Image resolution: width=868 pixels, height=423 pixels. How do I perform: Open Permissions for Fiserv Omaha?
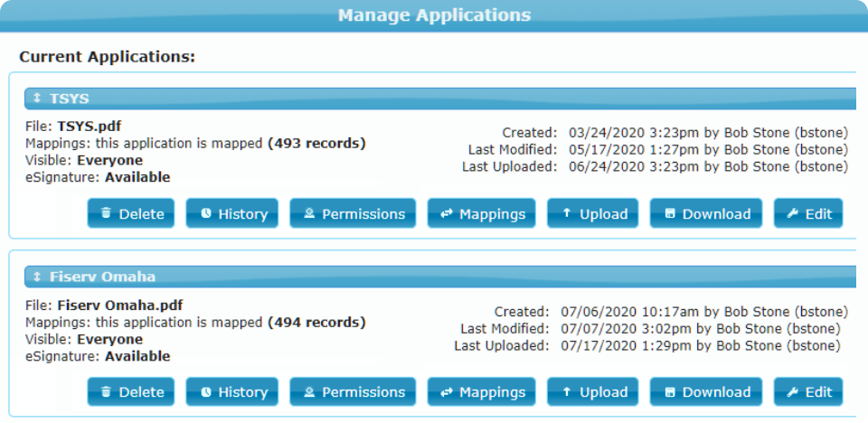[353, 392]
